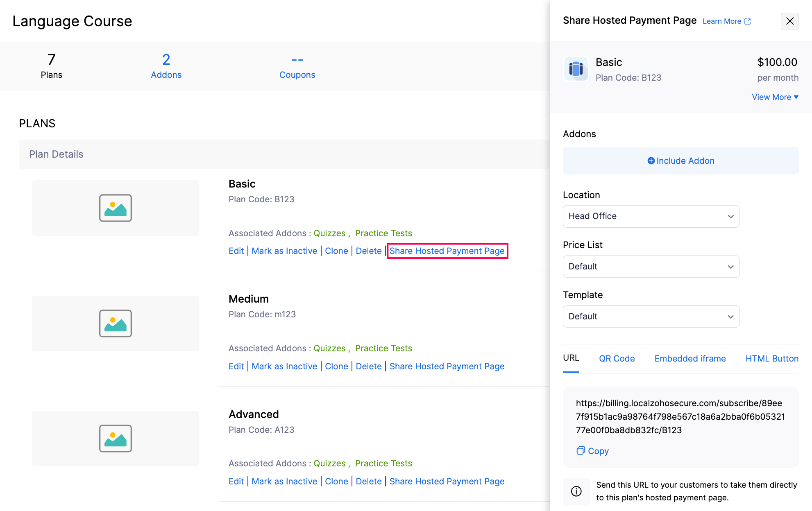The height and width of the screenshot is (511, 812).
Task: Click the Basic plan product icon
Action: 576,69
